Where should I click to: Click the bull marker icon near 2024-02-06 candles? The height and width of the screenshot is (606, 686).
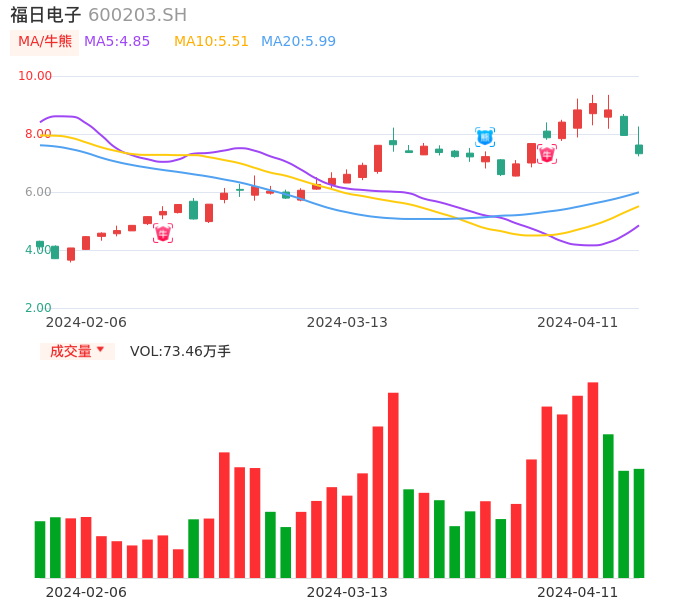(163, 233)
